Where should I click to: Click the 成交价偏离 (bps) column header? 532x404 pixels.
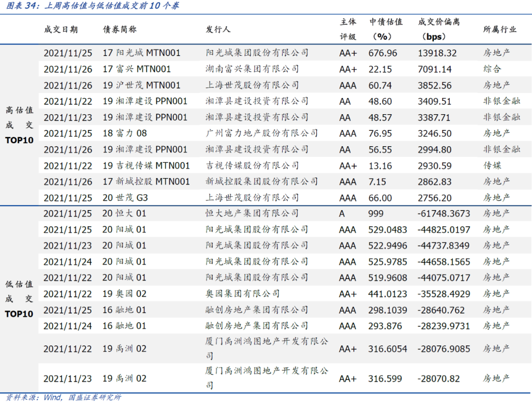(x=439, y=29)
